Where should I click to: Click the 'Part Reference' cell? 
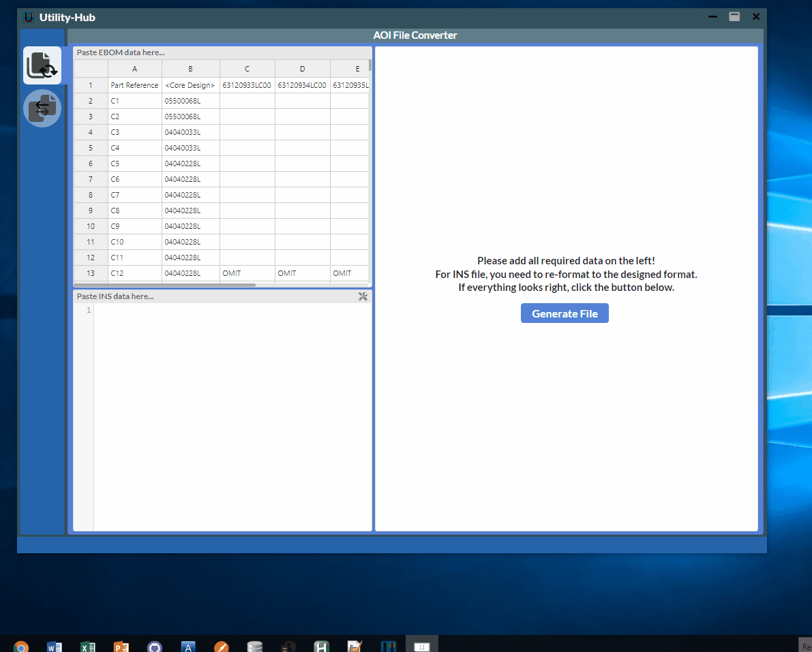[134, 85]
